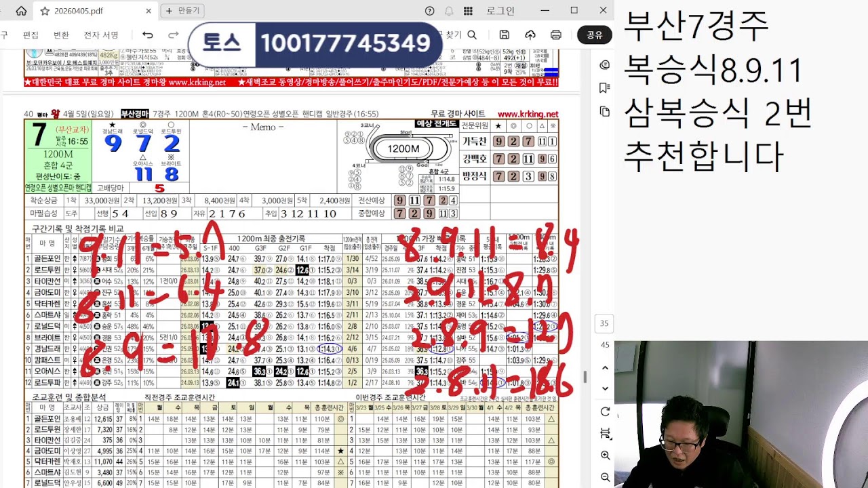Image resolution: width=868 pixels, height=488 pixels.
Task: Open the AI assistant panel icon
Action: pyautogui.click(x=605, y=64)
